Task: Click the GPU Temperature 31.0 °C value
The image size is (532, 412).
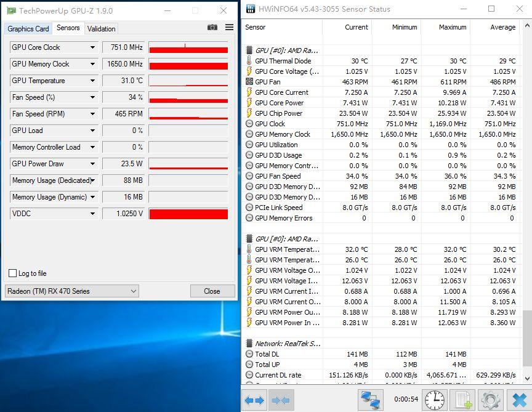Action: click(124, 81)
